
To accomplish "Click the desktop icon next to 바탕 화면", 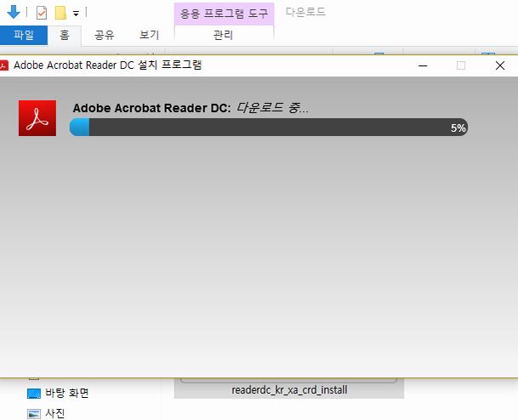I will coord(34,394).
